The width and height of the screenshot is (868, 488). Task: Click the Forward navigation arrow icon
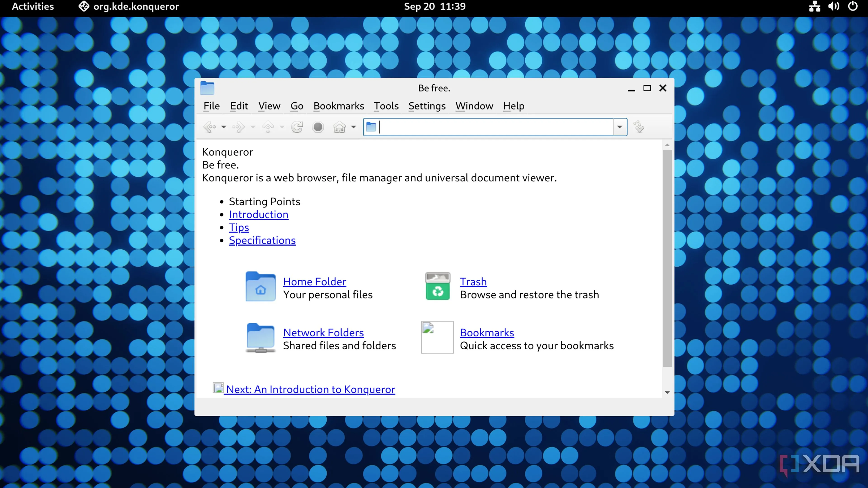[x=238, y=127]
